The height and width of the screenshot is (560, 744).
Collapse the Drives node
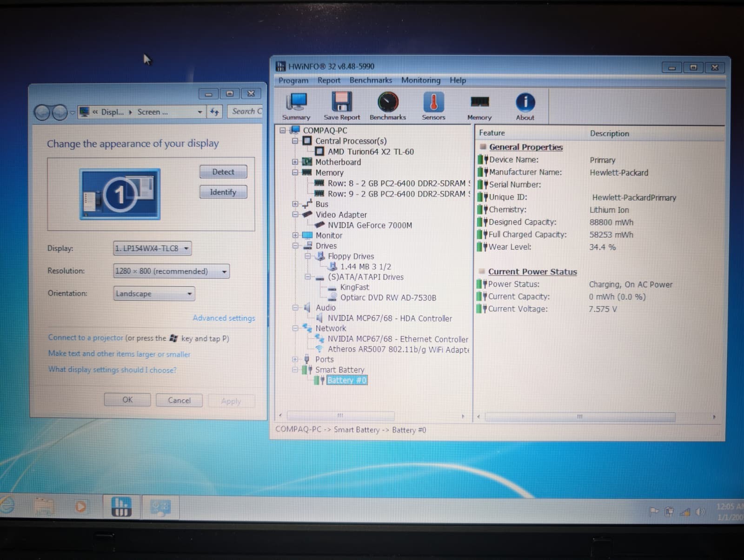click(295, 246)
